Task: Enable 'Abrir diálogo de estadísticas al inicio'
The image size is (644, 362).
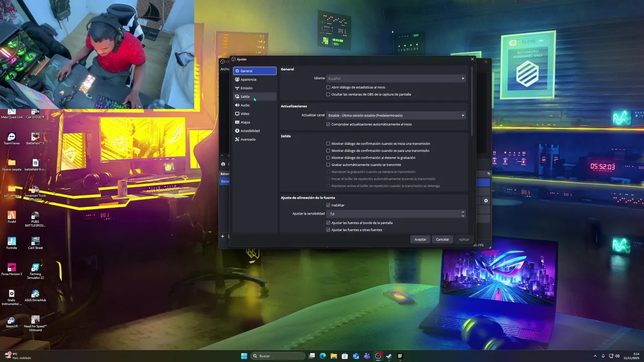Action: [329, 87]
